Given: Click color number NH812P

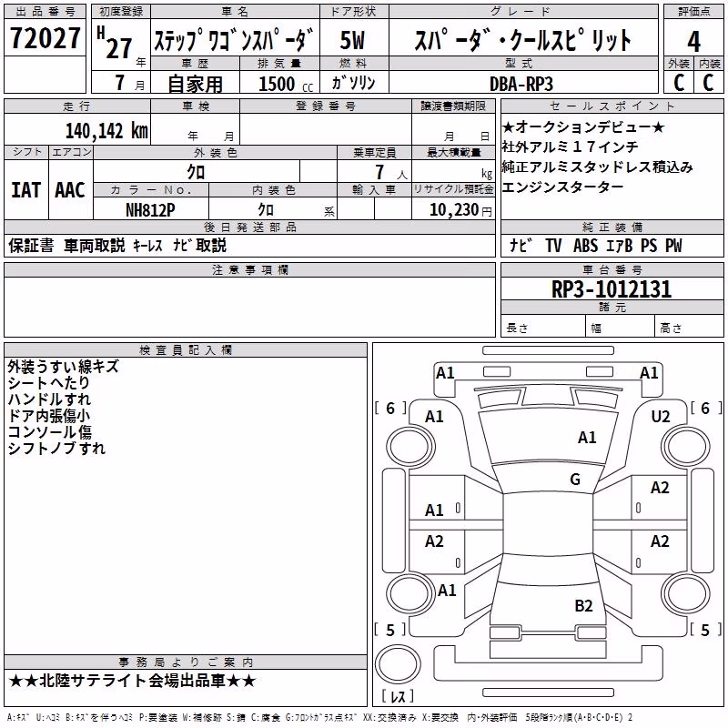Looking at the screenshot, I should coord(150,210).
